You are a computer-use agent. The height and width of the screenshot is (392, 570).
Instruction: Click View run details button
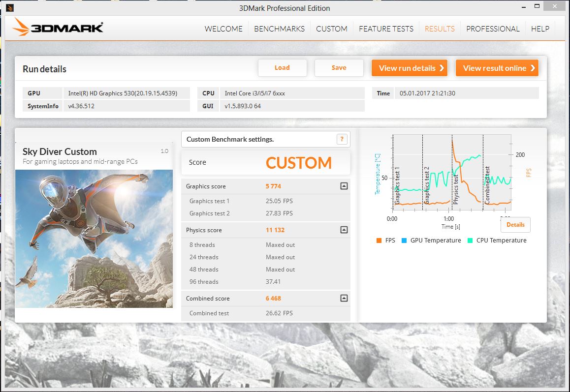410,68
